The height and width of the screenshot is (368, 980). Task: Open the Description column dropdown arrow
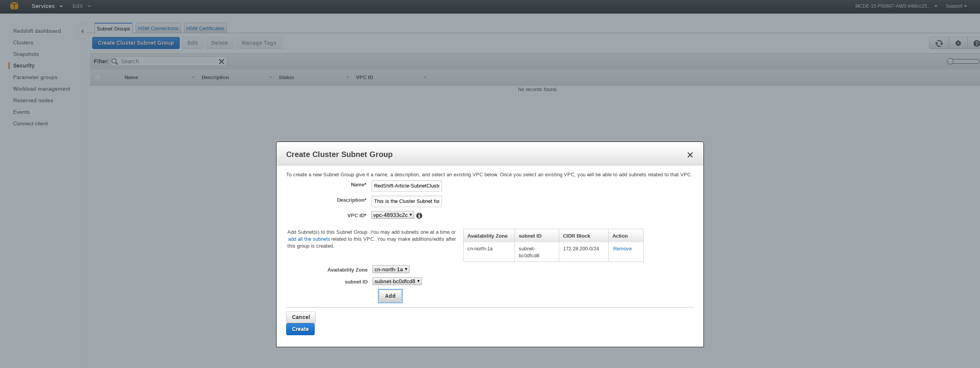270,78
